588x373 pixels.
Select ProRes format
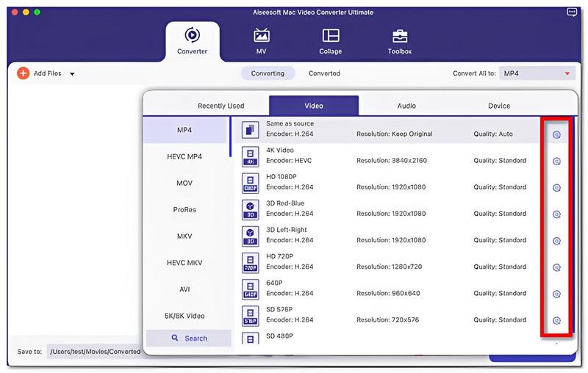pyautogui.click(x=184, y=210)
